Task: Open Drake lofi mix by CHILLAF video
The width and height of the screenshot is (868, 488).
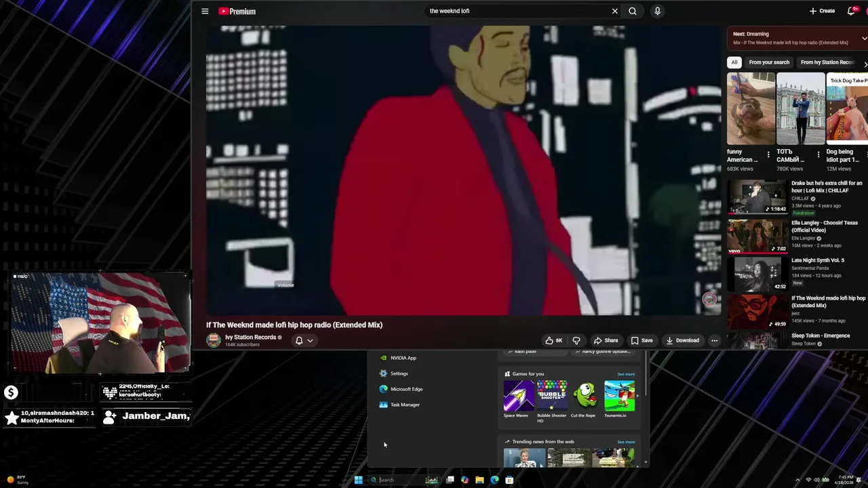Action: (x=757, y=197)
